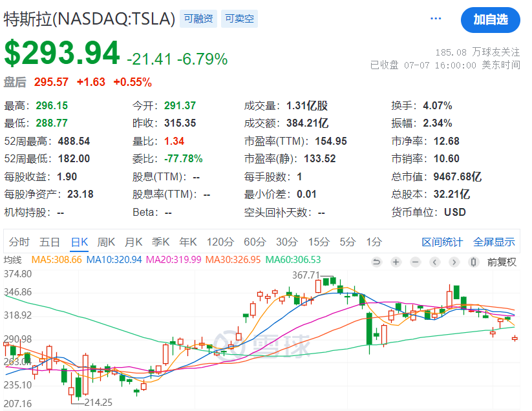Image resolution: width=532 pixels, height=411 pixels.
Task: Toggle the MA5 moving average line
Action: pyautogui.click(x=57, y=260)
